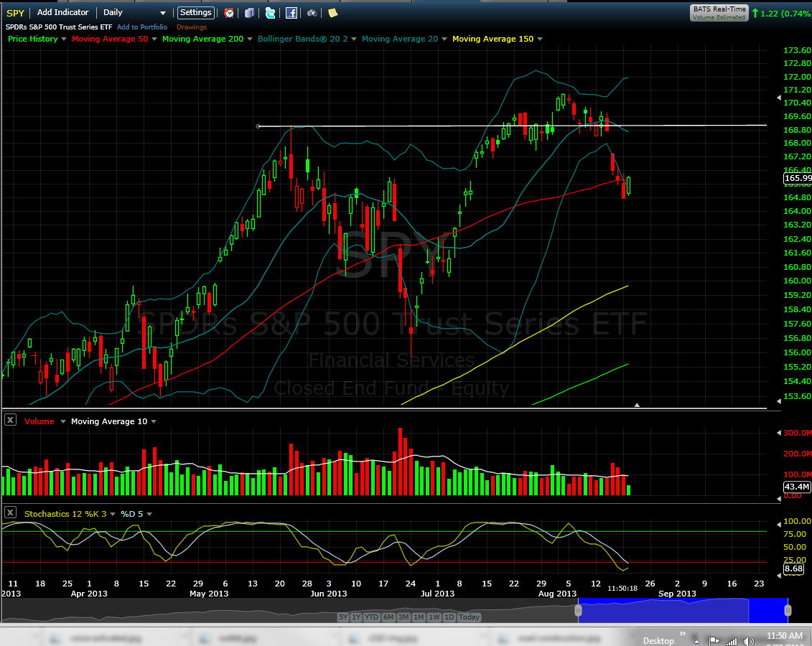The width and height of the screenshot is (812, 646).
Task: Click the small triangle marker below chart
Action: pyautogui.click(x=637, y=405)
